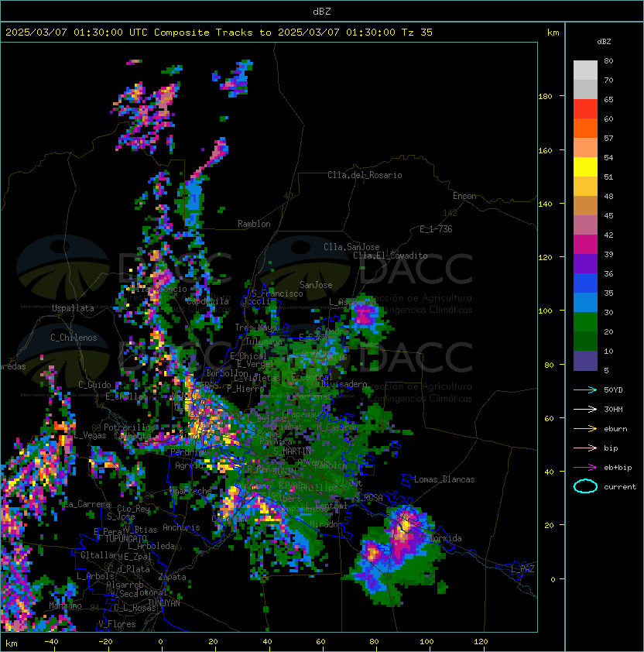This screenshot has height=652, width=644.
Task: Select the light blue 35 dBZ swatch
Action: pyautogui.click(x=585, y=302)
